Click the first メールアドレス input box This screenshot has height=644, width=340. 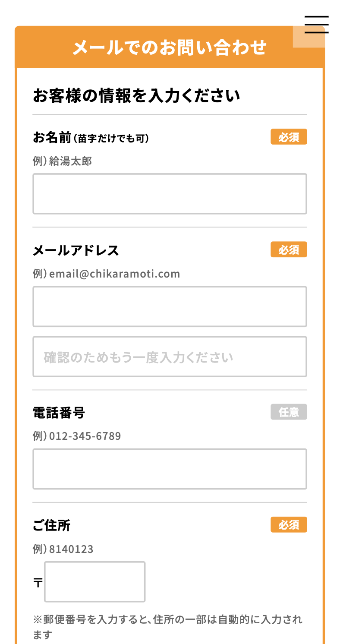170,306
